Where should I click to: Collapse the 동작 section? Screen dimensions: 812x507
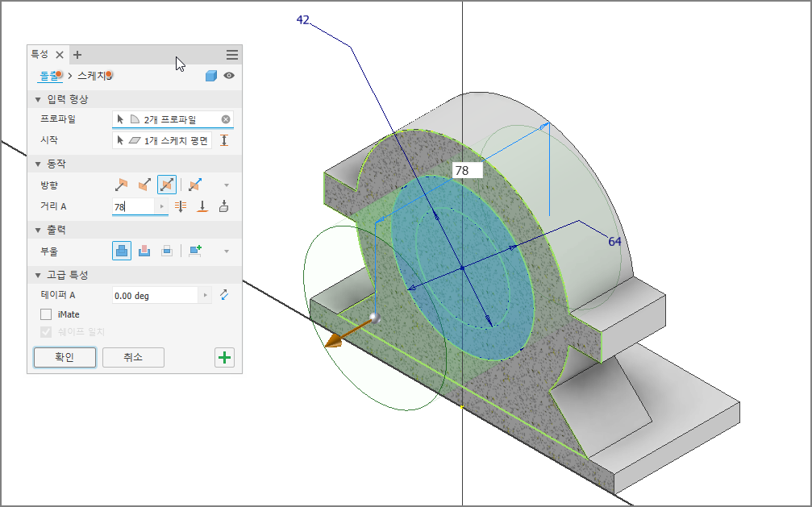tap(38, 164)
